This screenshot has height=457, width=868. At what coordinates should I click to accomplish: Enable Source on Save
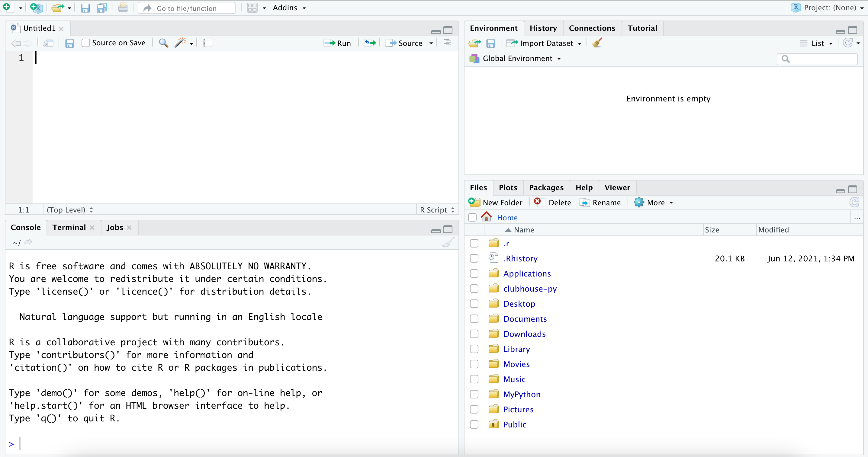[85, 43]
